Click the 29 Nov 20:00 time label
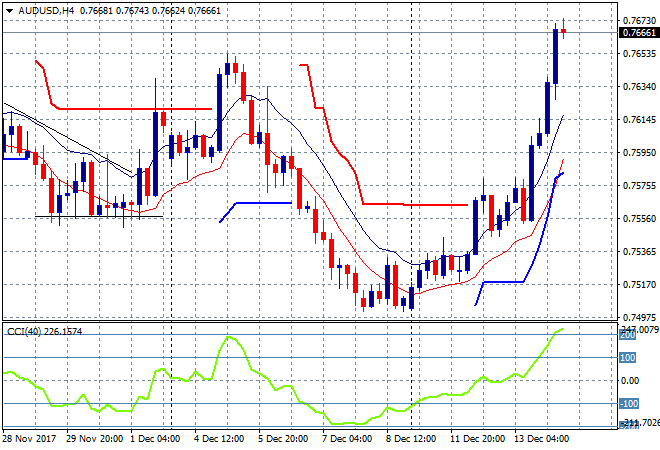This screenshot has width=660, height=450. [x=95, y=439]
